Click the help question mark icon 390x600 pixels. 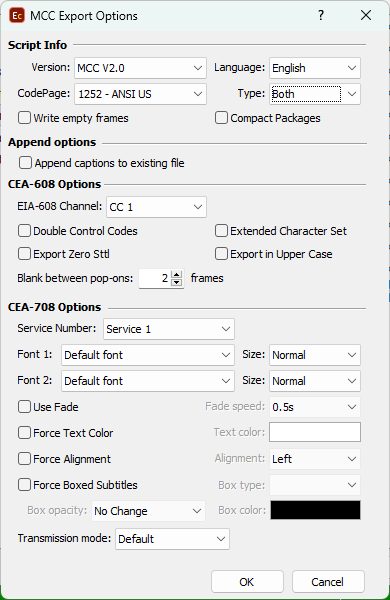click(x=321, y=15)
